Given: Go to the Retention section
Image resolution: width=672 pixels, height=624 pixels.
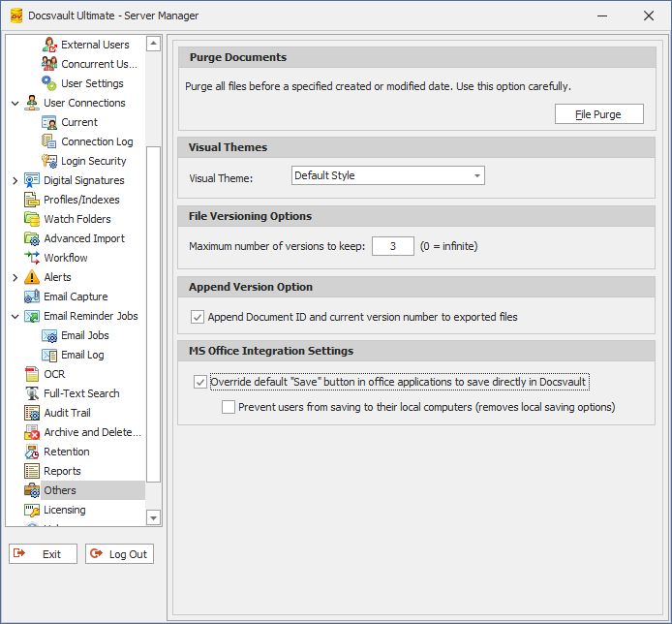Looking at the screenshot, I should tap(67, 452).
